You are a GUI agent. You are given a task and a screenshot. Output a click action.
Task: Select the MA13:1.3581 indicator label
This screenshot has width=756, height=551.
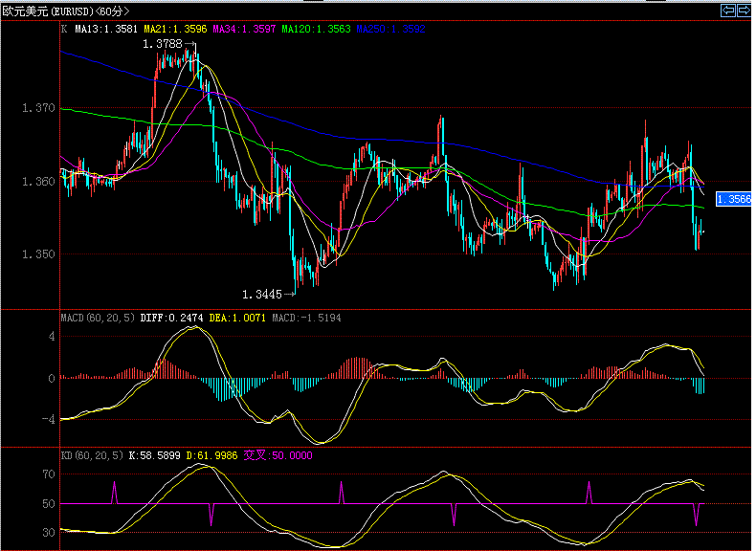[106, 29]
